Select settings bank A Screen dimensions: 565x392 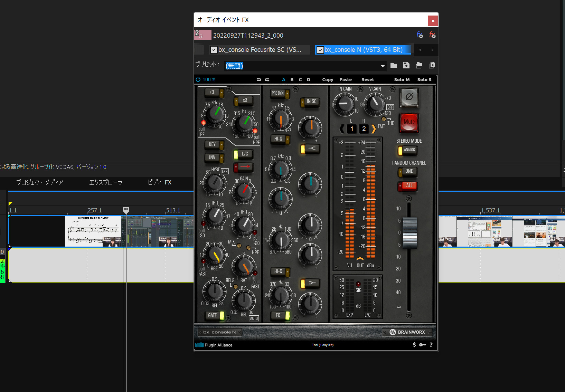pyautogui.click(x=284, y=79)
